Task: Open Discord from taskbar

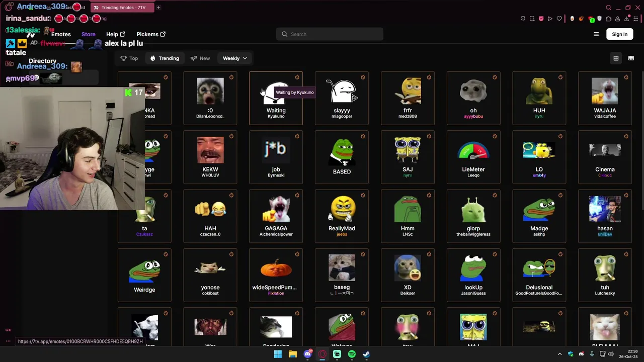Action: (307, 354)
